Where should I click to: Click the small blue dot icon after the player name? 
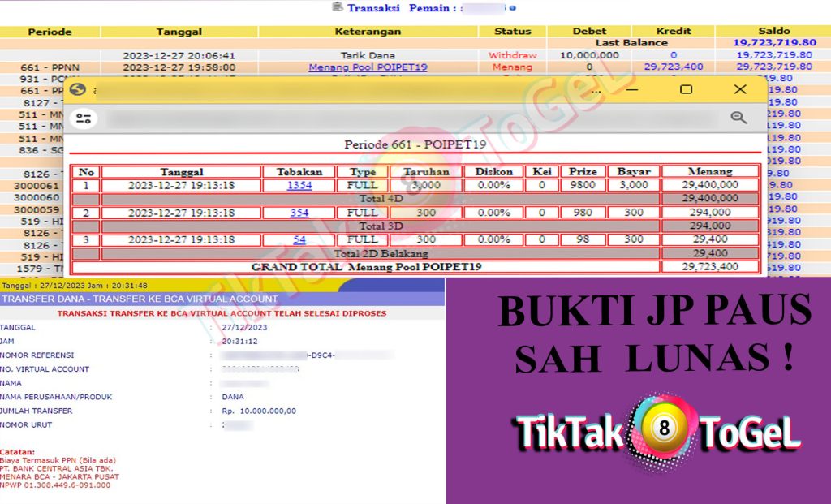tap(512, 8)
